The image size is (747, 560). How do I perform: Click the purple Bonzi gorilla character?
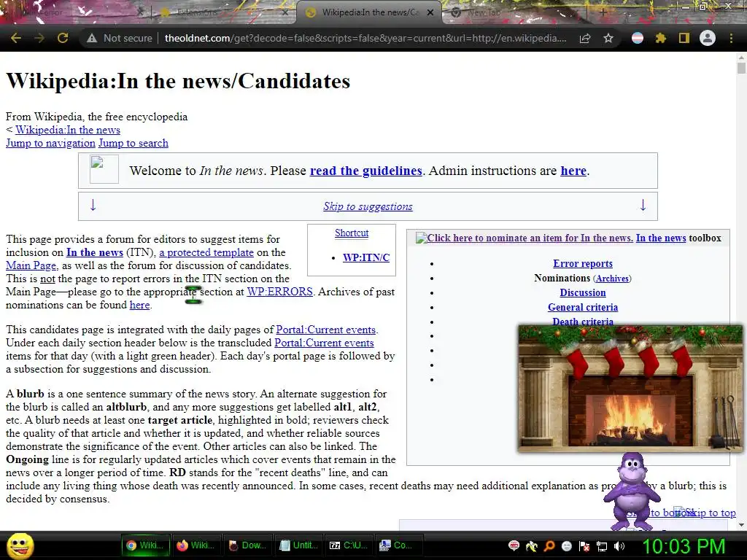[x=631, y=491]
